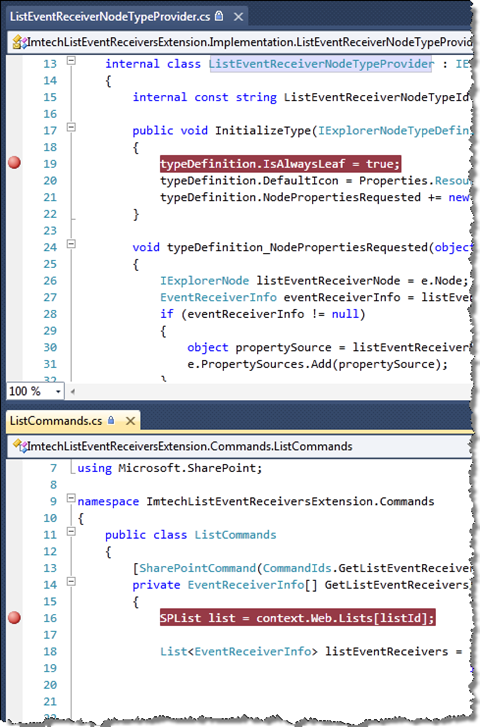The width and height of the screenshot is (480, 727).
Task: Collapse the NodePropertiesRequested method at line 24
Action: [x=71, y=243]
